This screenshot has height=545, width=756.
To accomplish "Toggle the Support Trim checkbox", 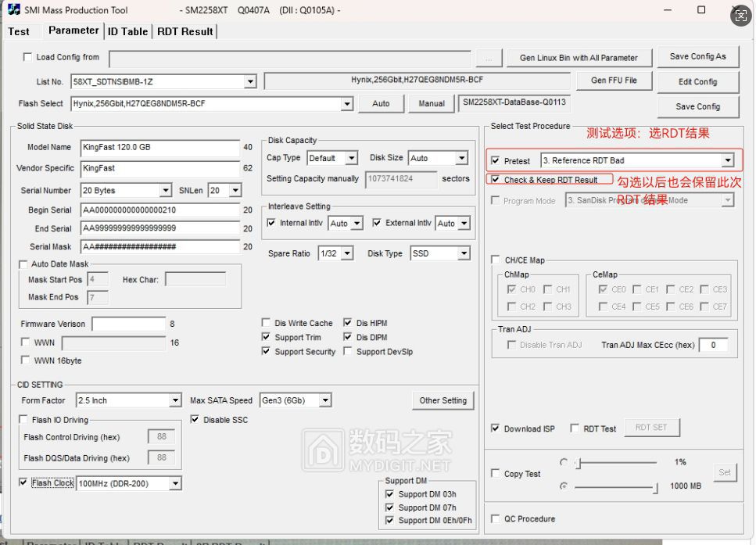I will pos(267,337).
